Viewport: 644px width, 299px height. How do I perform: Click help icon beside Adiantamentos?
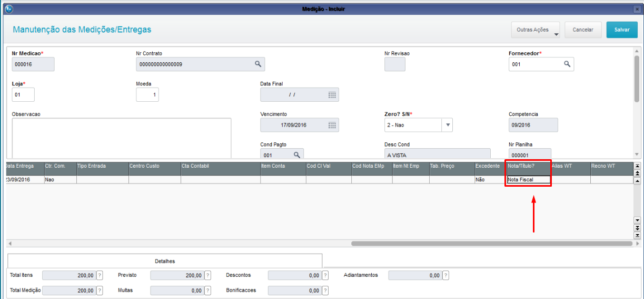[x=445, y=275]
